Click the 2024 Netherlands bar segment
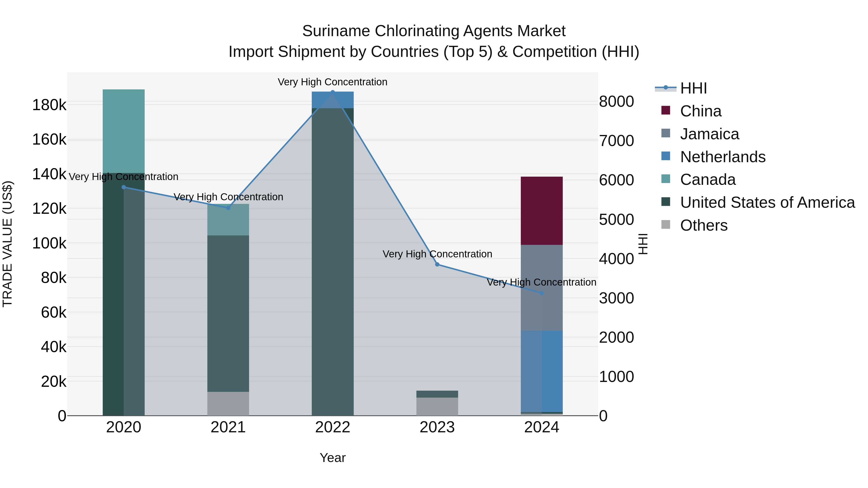Viewport: 868px width, 488px height. pos(542,371)
